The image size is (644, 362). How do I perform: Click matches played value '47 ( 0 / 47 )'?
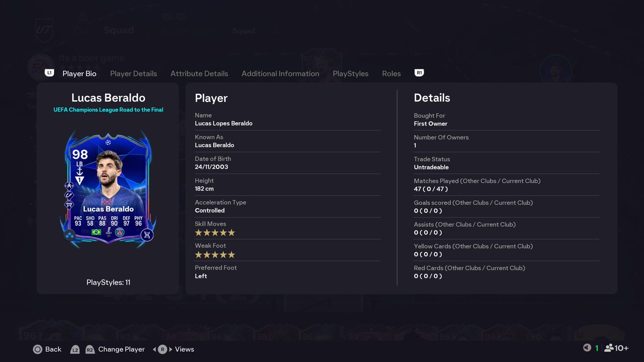point(431,189)
